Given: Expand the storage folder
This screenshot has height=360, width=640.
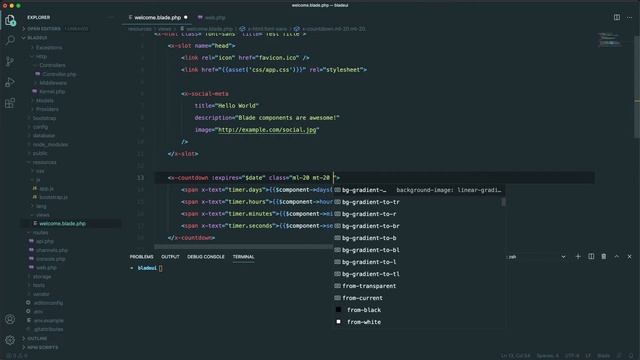Looking at the screenshot, I should tap(42, 277).
